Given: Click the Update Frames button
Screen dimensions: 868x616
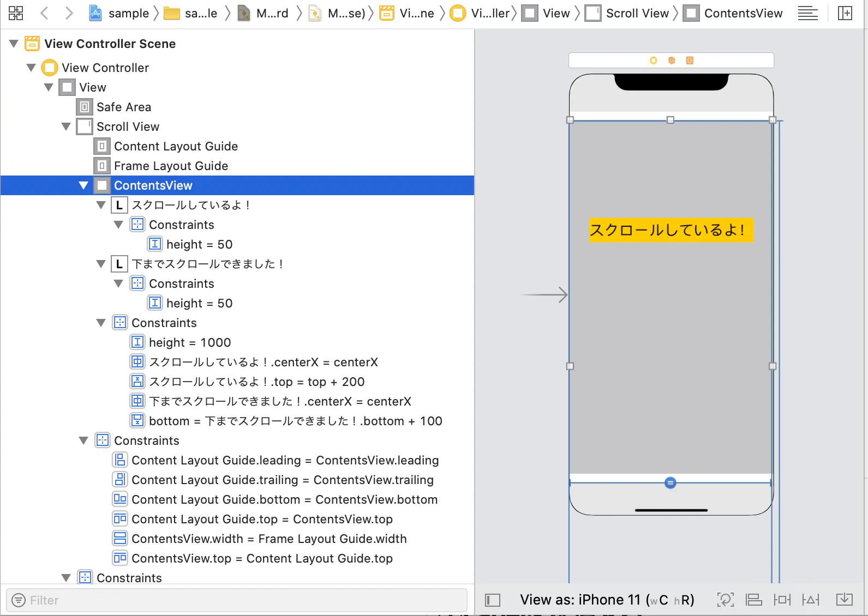Looking at the screenshot, I should (725, 600).
